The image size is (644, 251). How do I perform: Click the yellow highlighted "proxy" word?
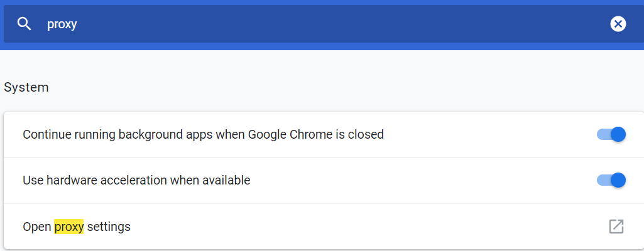(x=69, y=227)
